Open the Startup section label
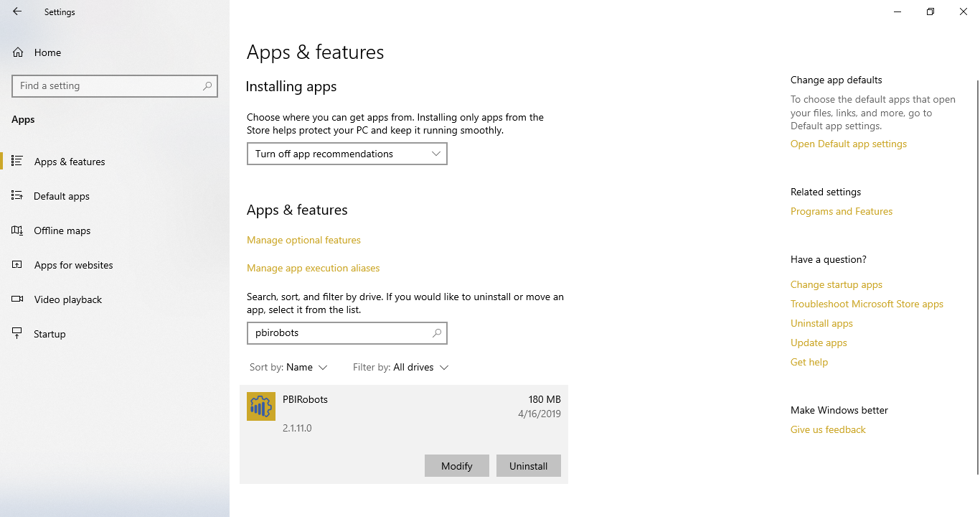The height and width of the screenshot is (517, 980). pos(50,334)
